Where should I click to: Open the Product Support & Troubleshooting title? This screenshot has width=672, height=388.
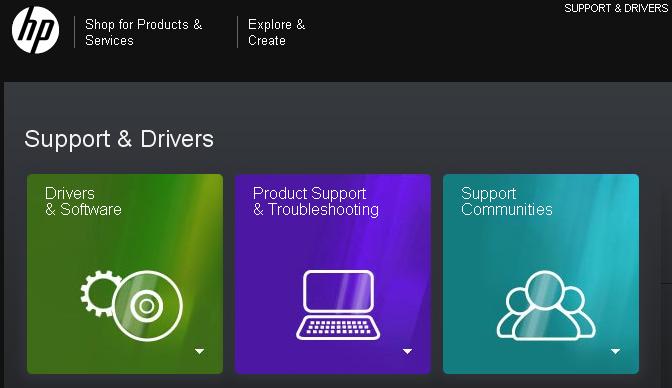316,202
